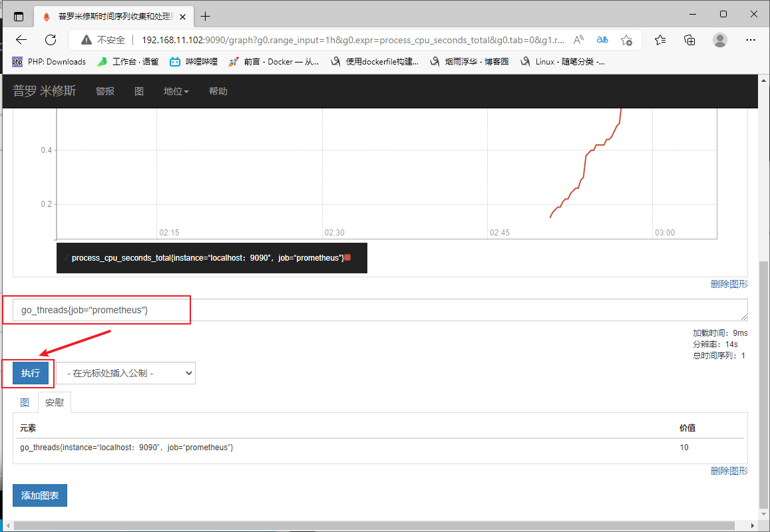
Task: Switch to the 安慰 console tab
Action: point(55,402)
